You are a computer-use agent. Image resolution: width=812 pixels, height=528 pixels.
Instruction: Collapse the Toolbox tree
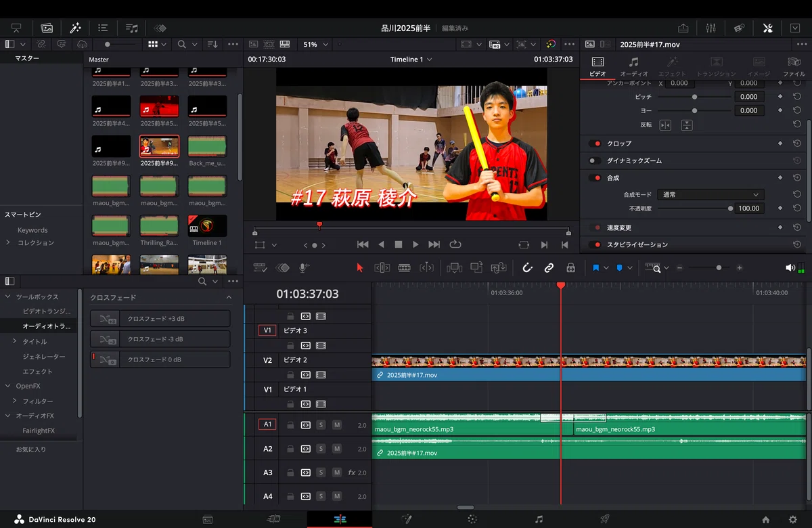pyautogui.click(x=7, y=296)
